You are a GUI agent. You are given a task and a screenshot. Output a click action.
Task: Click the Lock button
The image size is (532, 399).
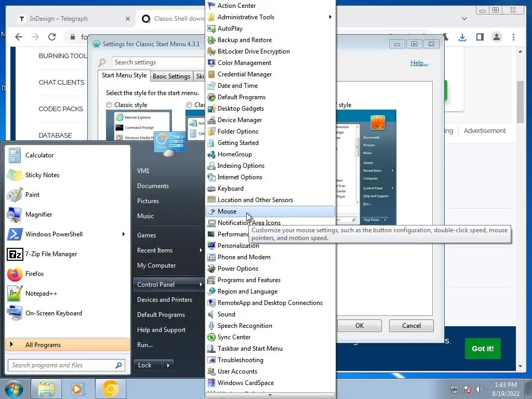point(149,365)
